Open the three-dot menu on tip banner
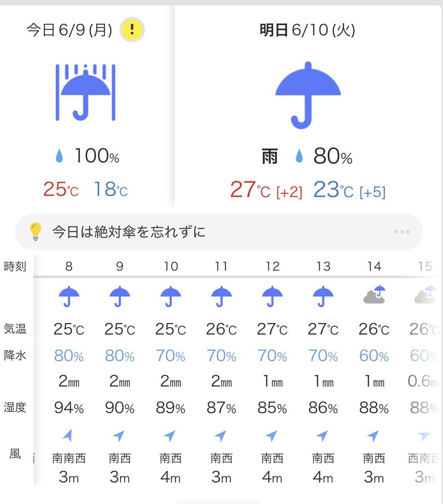 tap(402, 232)
